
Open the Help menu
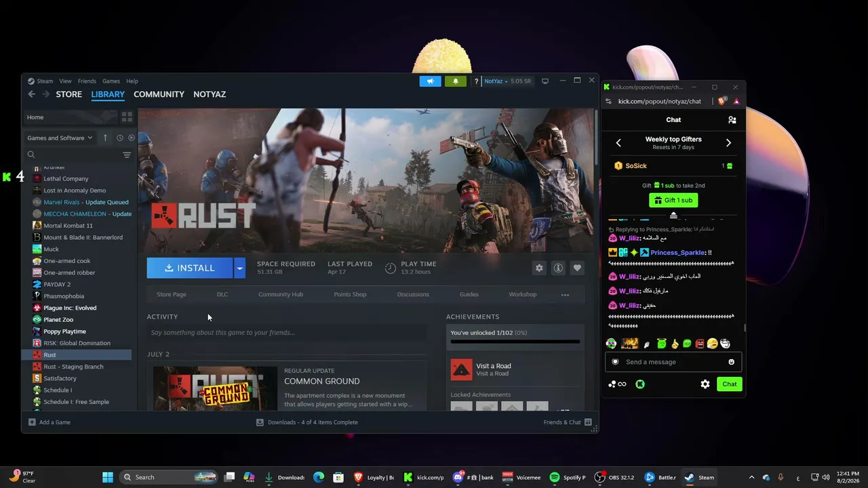132,81
